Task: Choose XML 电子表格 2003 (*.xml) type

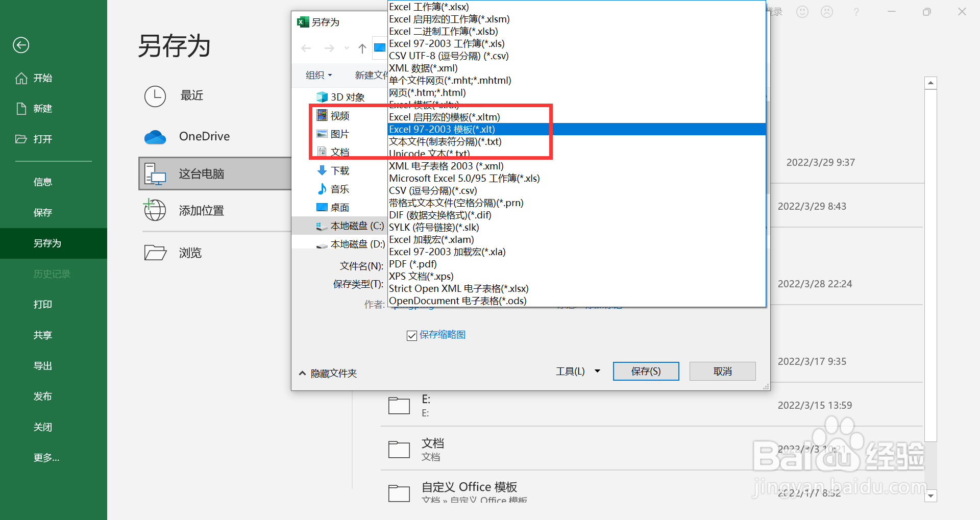Action: click(577, 166)
